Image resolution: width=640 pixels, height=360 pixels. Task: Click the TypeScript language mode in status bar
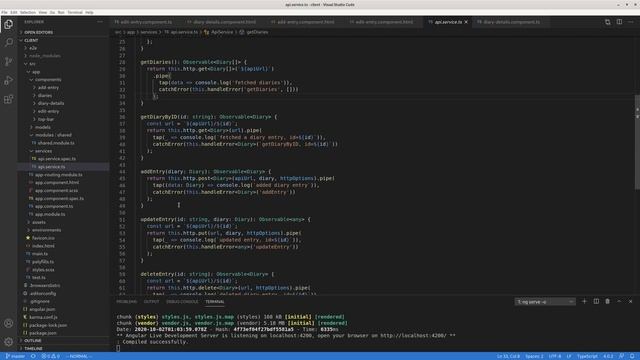click(x=587, y=356)
